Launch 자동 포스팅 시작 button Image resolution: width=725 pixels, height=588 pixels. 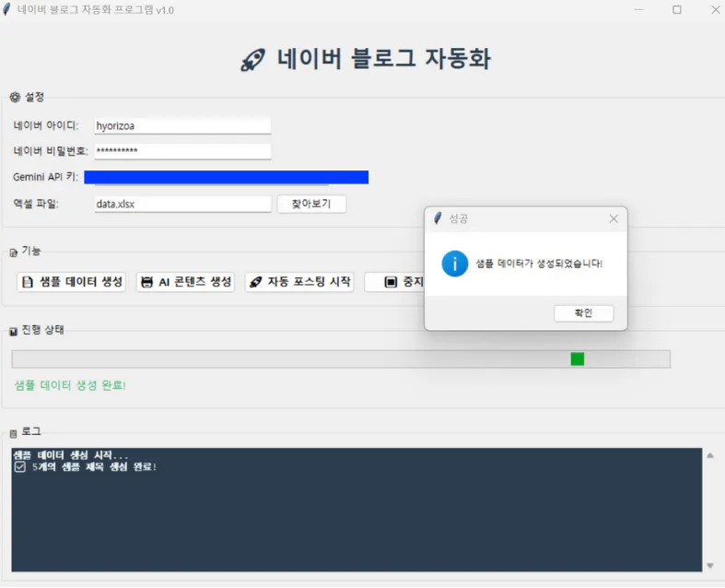click(299, 282)
